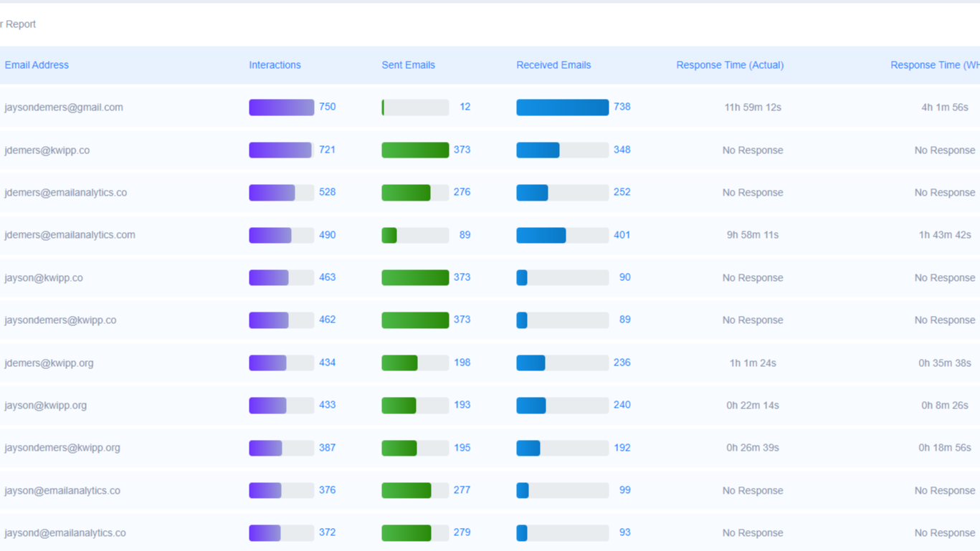The image size is (980, 551).
Task: Click the blue received emails bar for jdemers@emailanalytics.com
Action: (541, 234)
